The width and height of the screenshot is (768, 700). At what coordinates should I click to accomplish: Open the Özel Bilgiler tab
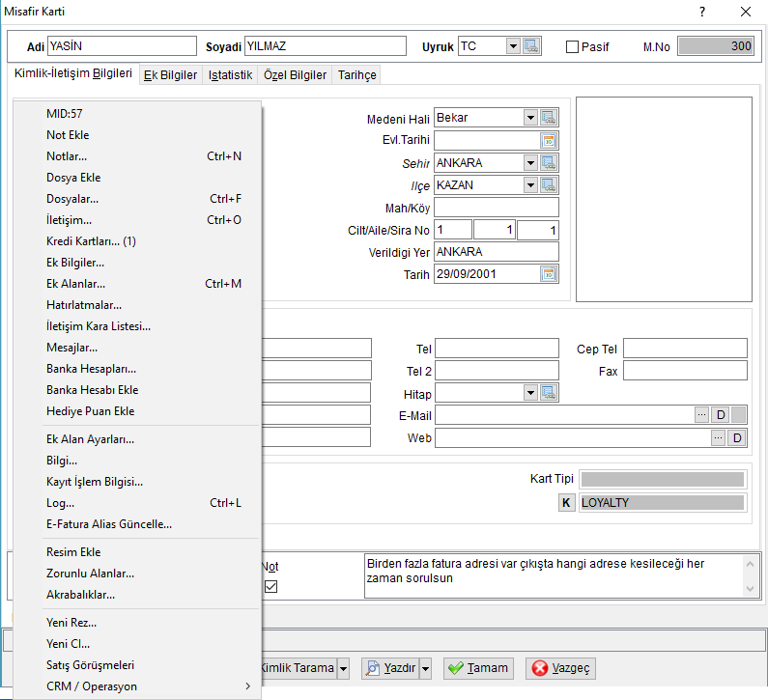(295, 75)
